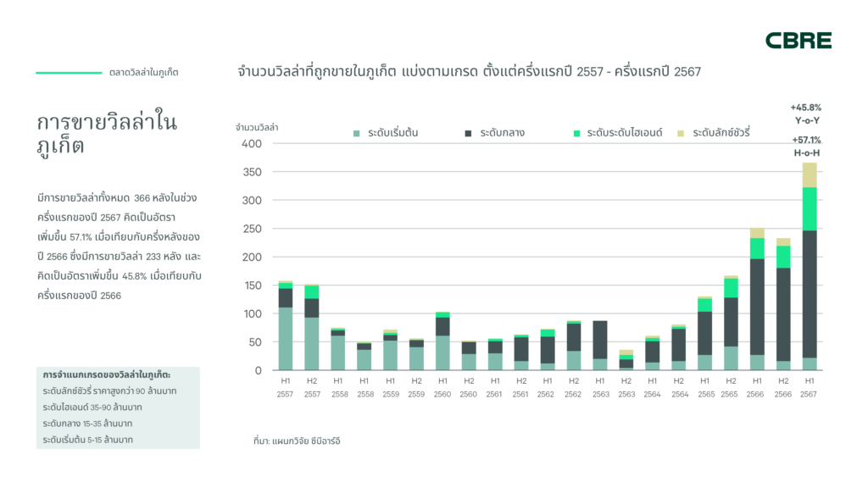Click the การขายวิลล่าในภูเก็ต heading
The image size is (868, 488).
107,134
